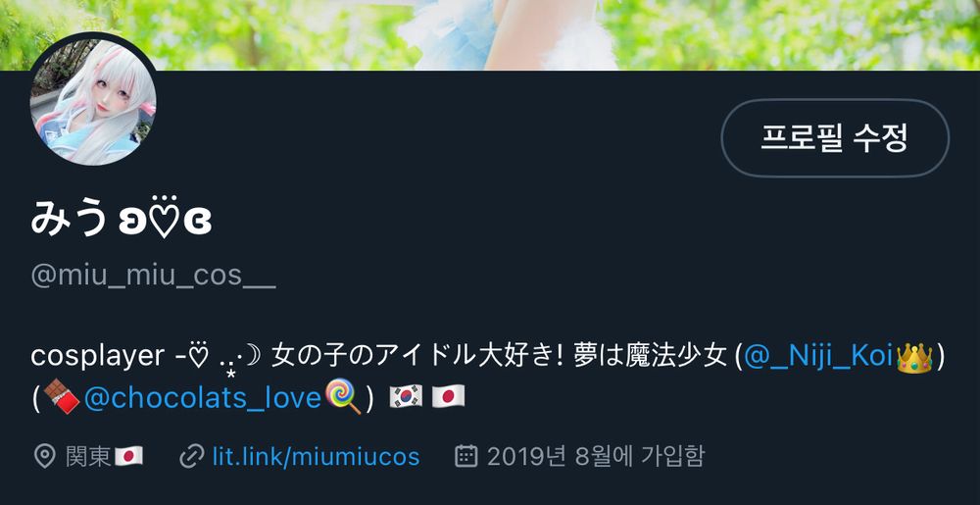Open the green header banner image
Viewport: 980px width, 505px height.
pyautogui.click(x=490, y=35)
